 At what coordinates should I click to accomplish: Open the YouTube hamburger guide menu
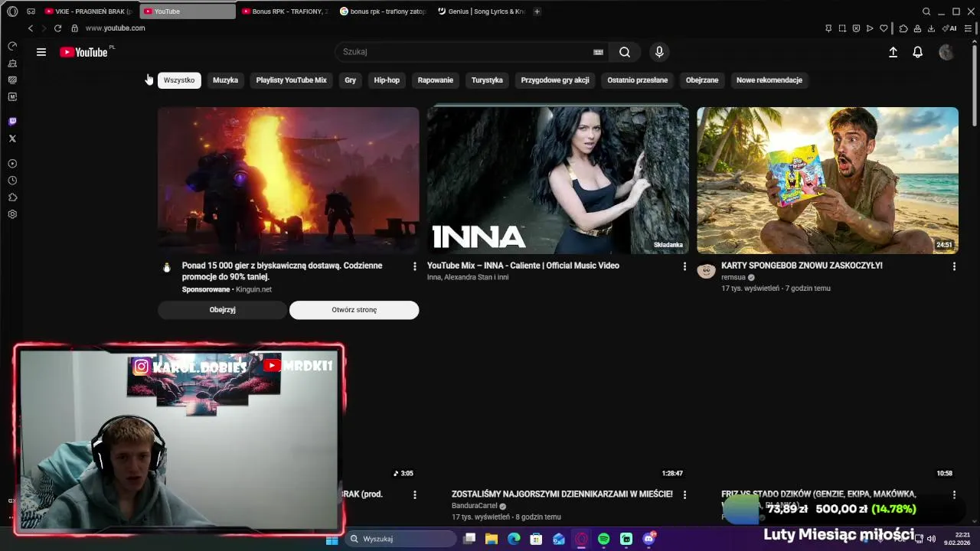coord(41,52)
